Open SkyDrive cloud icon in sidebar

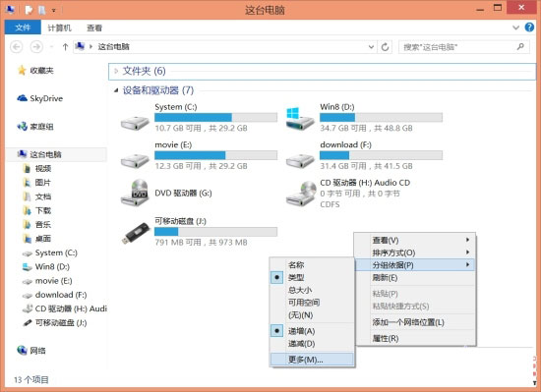click(22, 98)
